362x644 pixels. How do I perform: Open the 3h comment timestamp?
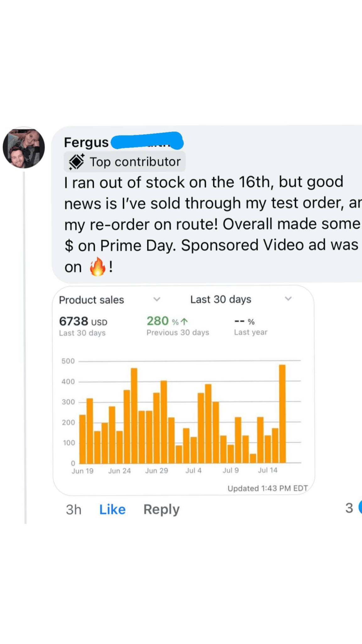(x=74, y=509)
